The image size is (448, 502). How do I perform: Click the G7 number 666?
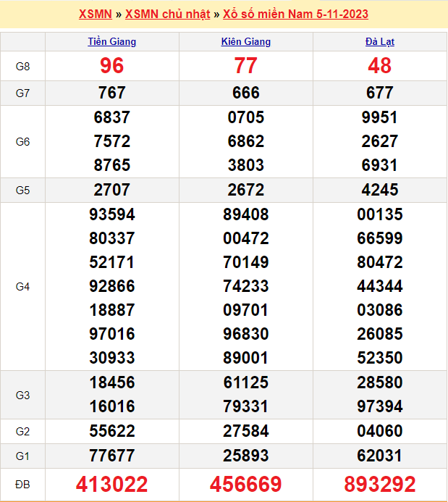(x=246, y=93)
